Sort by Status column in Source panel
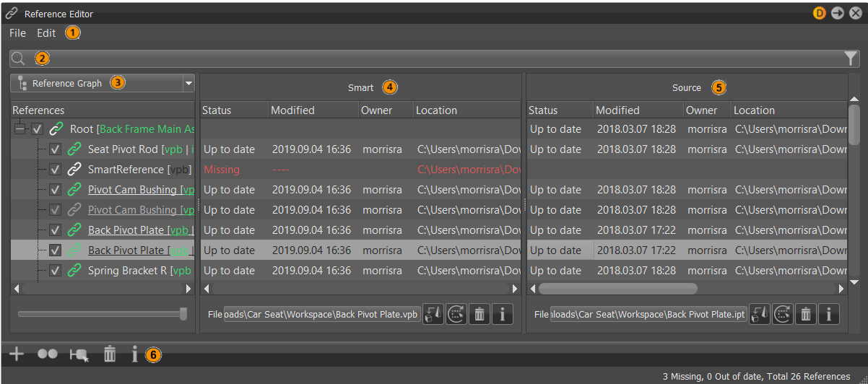 [560, 110]
